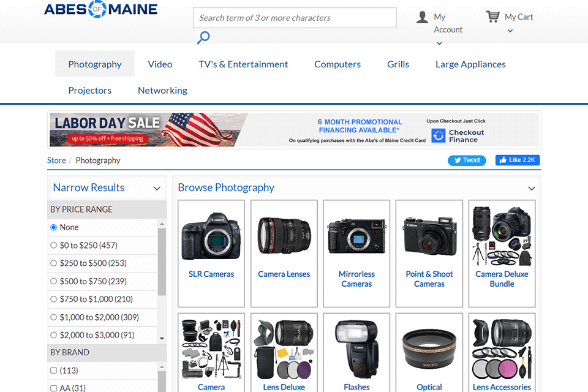Click the SLR Cameras text link

[211, 274]
